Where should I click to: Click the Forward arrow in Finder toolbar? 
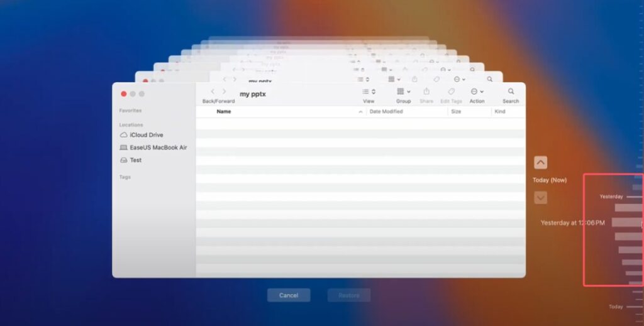pyautogui.click(x=225, y=92)
